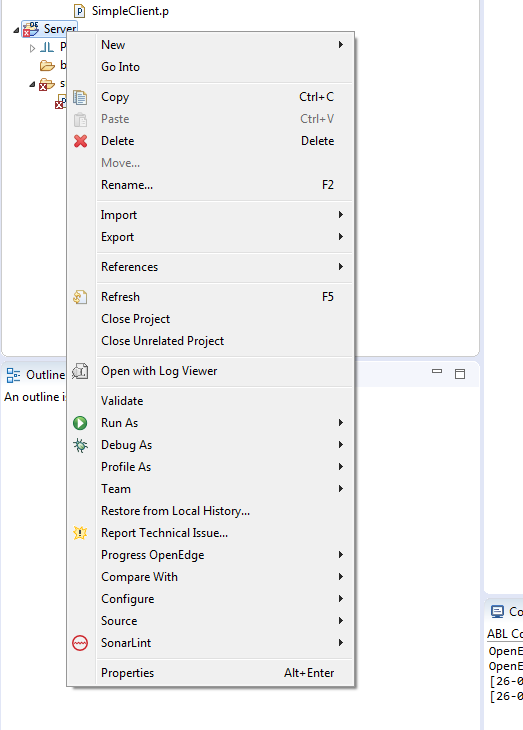Click the Debug As bug icon
Image resolution: width=523 pixels, height=730 pixels.
(80, 446)
